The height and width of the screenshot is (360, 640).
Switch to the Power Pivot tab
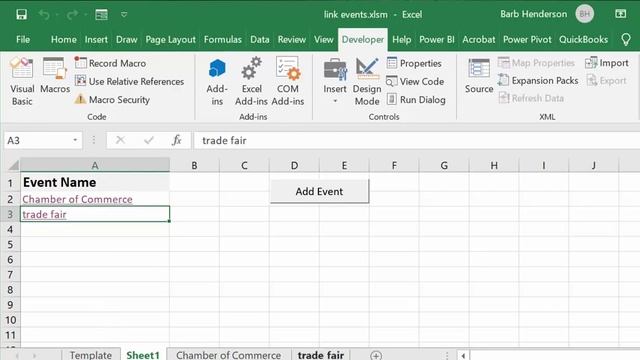click(x=527, y=40)
